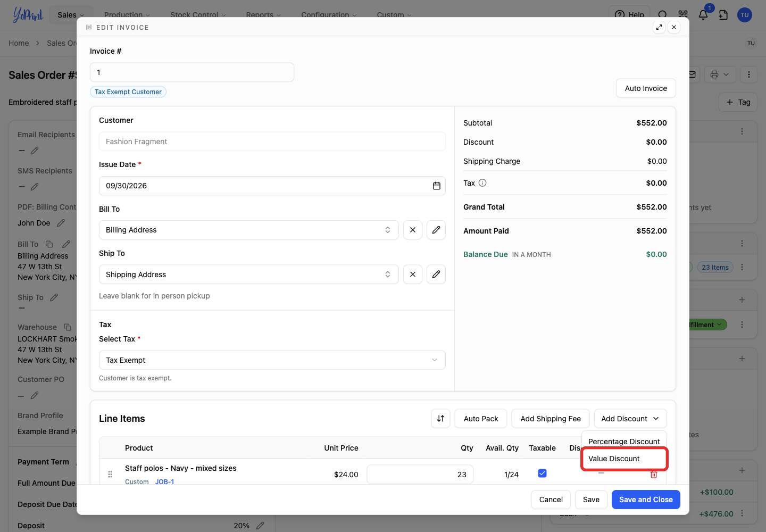766x532 pixels.
Task: Open the print options dropdown
Action: click(720, 74)
